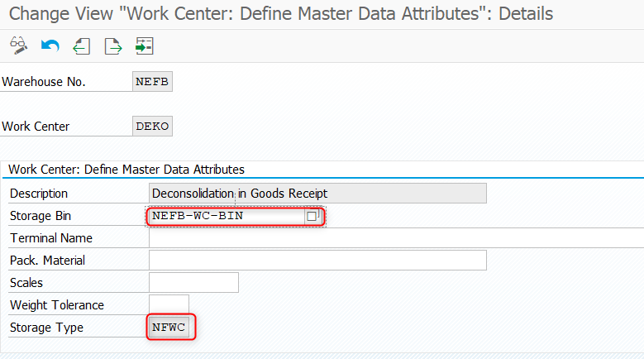
Task: Open Other Entry green-arrow icon
Action: 144,46
